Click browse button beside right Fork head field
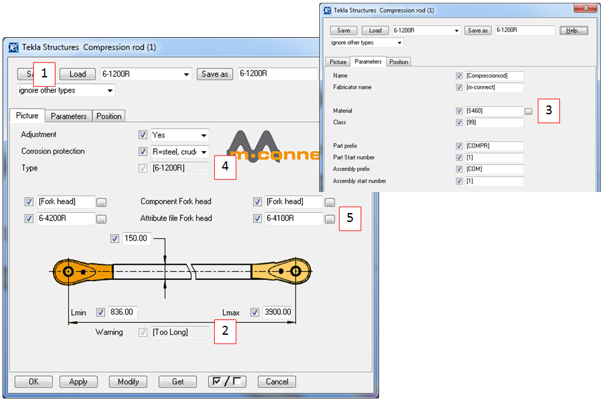Image resolution: width=603 pixels, height=401 pixels. (329, 201)
